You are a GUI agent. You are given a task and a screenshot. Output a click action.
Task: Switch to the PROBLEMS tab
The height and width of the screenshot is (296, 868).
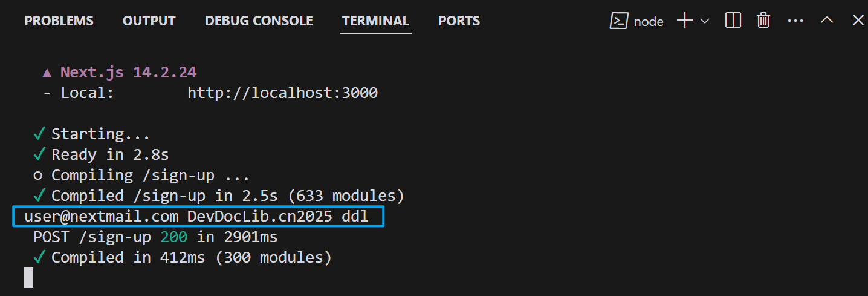click(x=59, y=21)
